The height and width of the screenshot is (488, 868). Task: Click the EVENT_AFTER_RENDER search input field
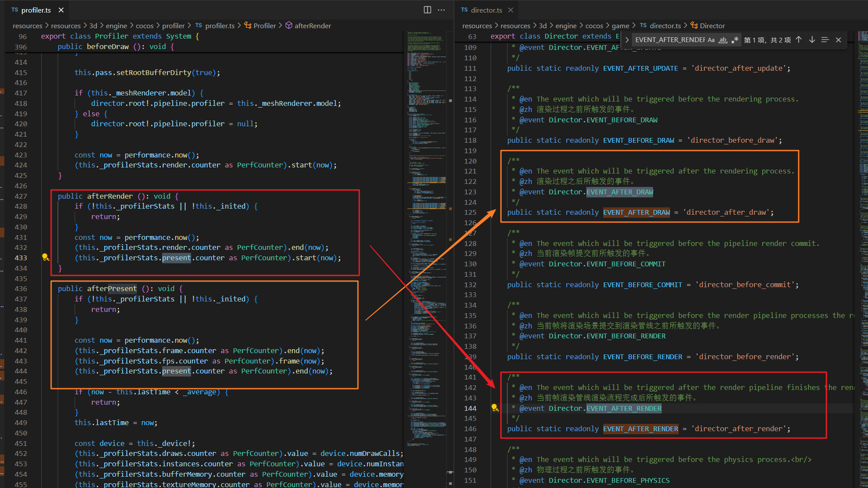tap(670, 40)
